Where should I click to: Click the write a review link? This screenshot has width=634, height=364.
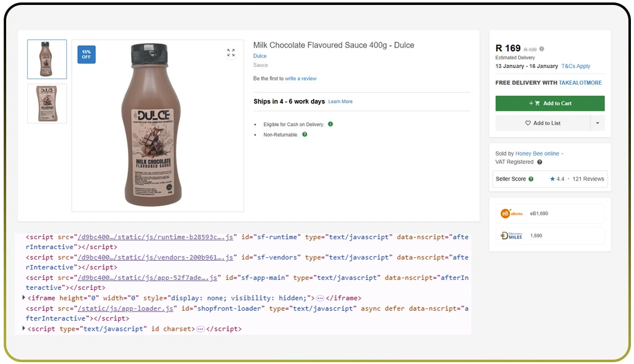tap(302, 78)
